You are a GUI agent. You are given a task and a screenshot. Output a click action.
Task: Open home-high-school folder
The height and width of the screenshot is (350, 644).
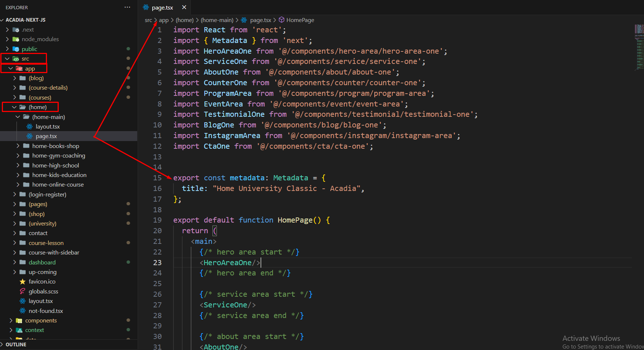click(55, 165)
